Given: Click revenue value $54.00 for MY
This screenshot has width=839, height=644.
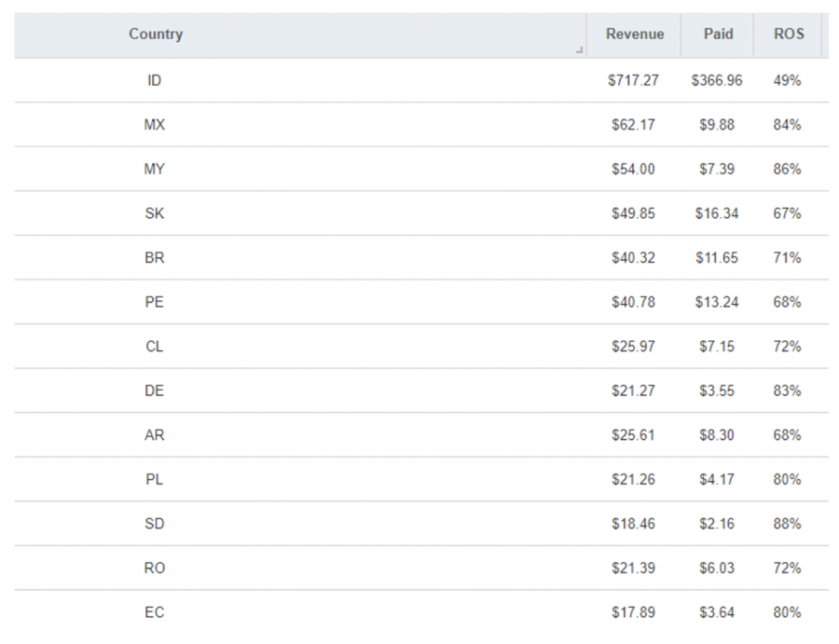Looking at the screenshot, I should [x=632, y=169].
